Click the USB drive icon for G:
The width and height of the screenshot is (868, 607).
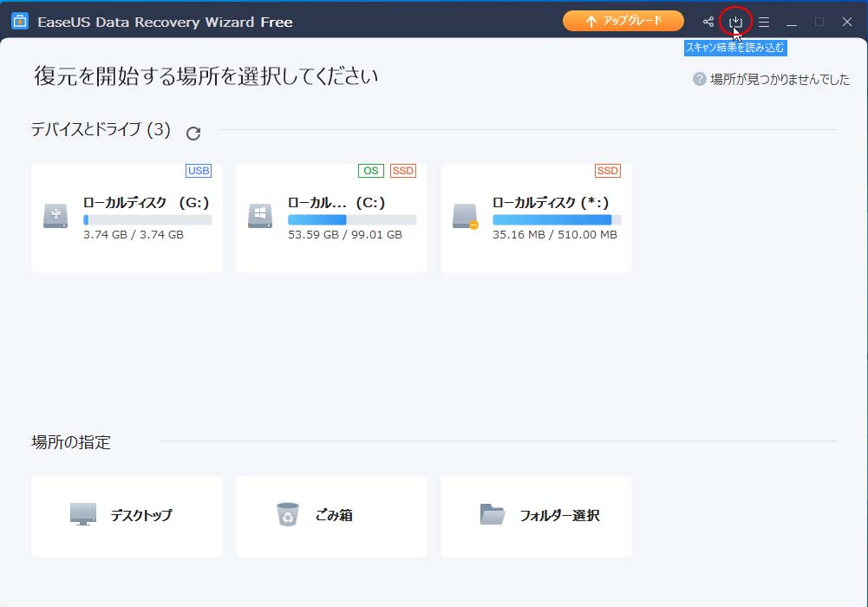[55, 216]
